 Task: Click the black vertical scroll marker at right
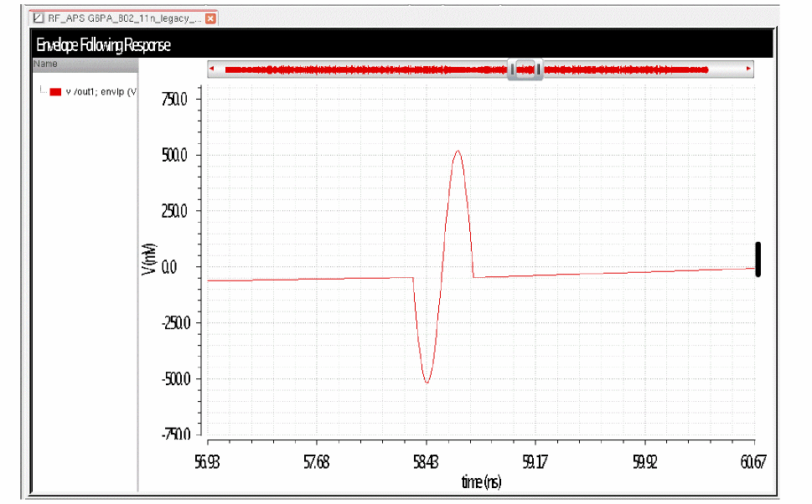[758, 260]
